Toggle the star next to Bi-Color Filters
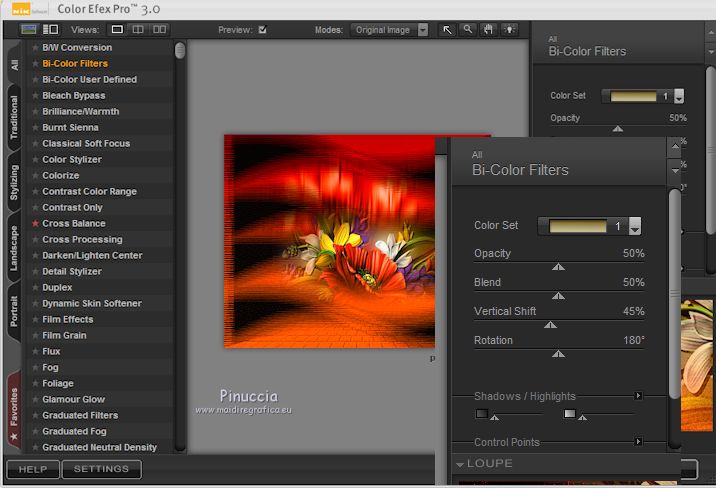 [x=35, y=63]
